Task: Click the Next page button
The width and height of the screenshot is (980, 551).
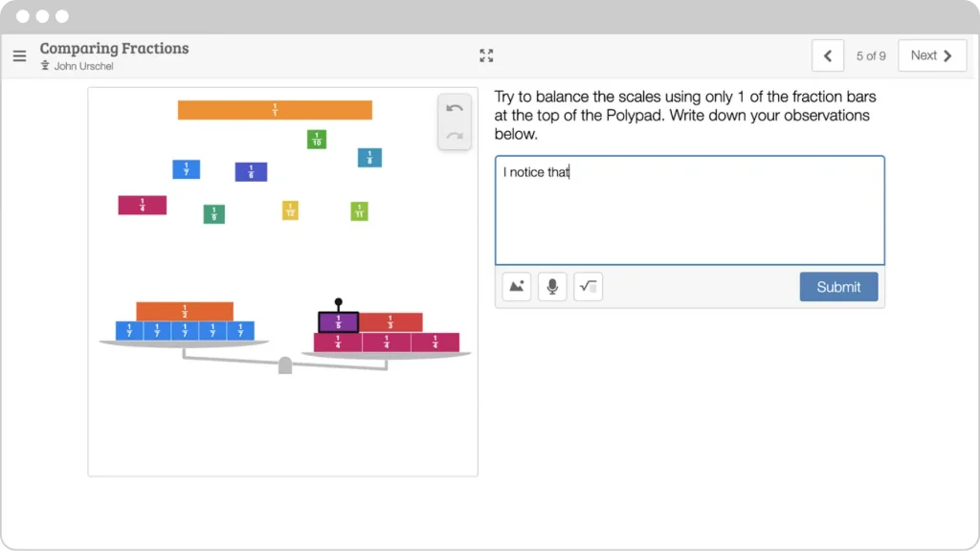Action: (x=931, y=55)
